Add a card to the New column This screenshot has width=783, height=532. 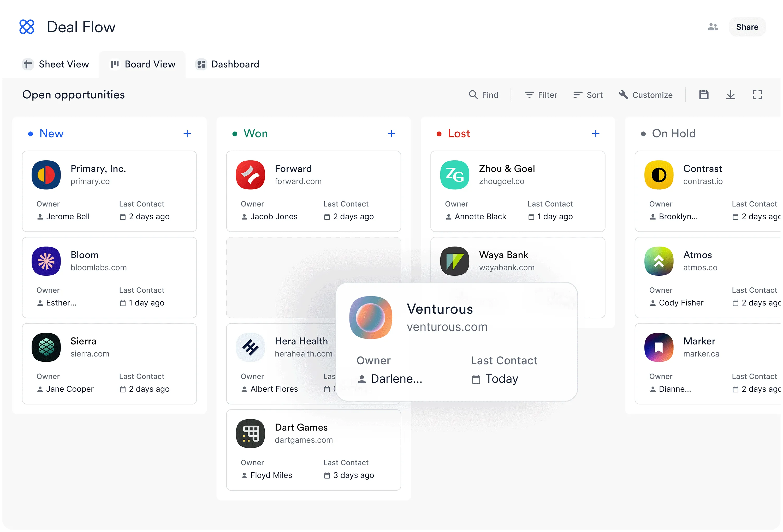pos(187,134)
